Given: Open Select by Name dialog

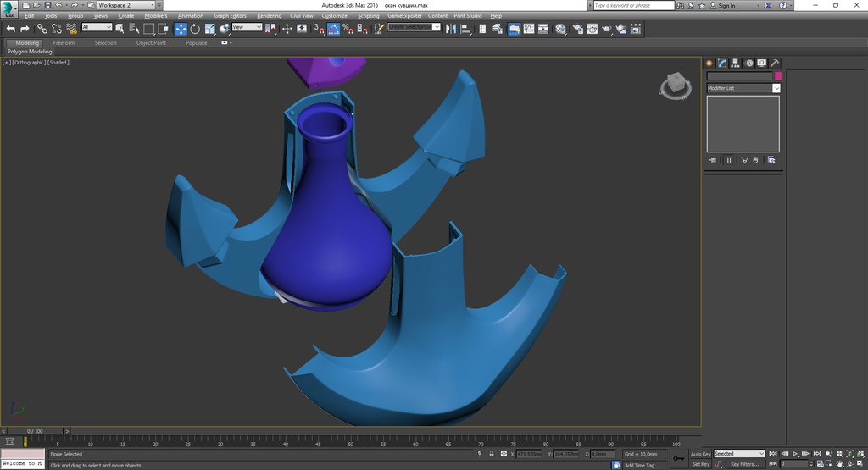Looking at the screenshot, I should point(134,29).
